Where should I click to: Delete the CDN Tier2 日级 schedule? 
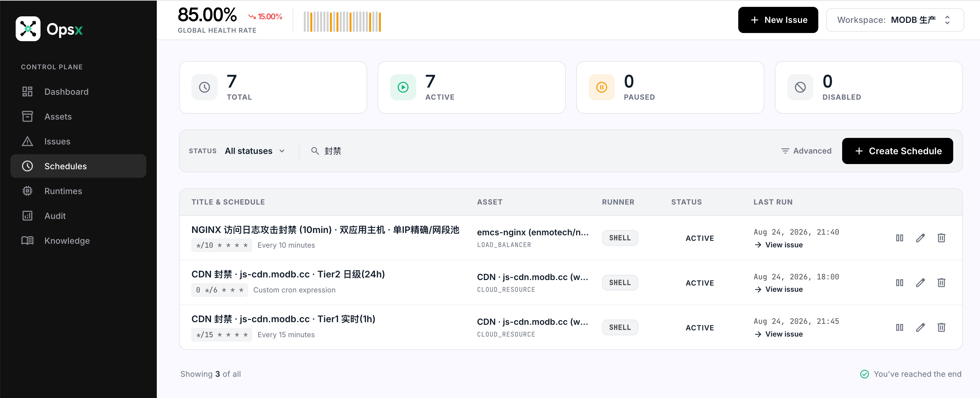coord(941,283)
